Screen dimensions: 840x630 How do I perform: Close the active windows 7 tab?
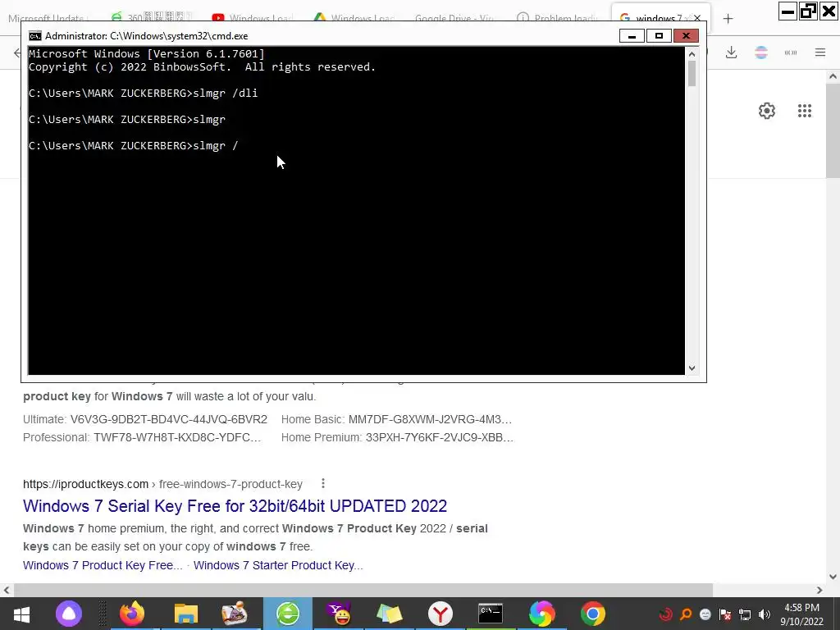[x=697, y=18]
